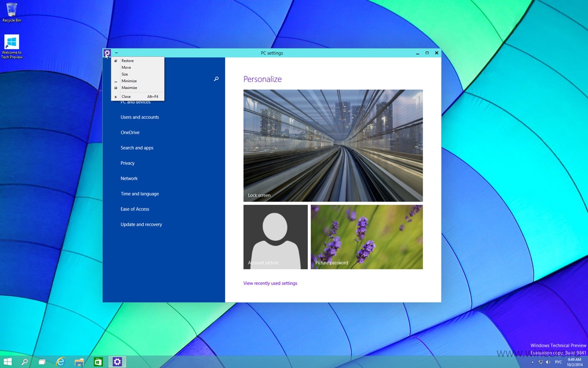The height and width of the screenshot is (368, 588).
Task: Click the Lock screen image tile
Action: [x=333, y=145]
